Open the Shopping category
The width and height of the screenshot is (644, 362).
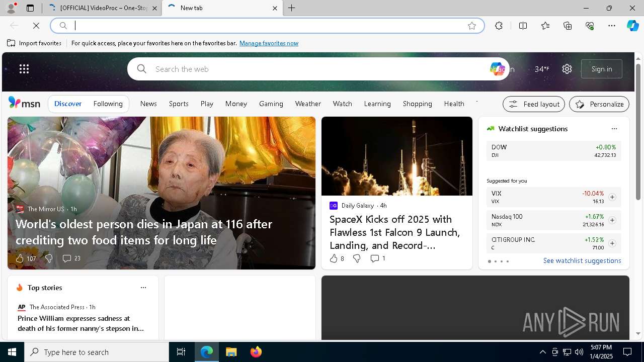coord(418,104)
